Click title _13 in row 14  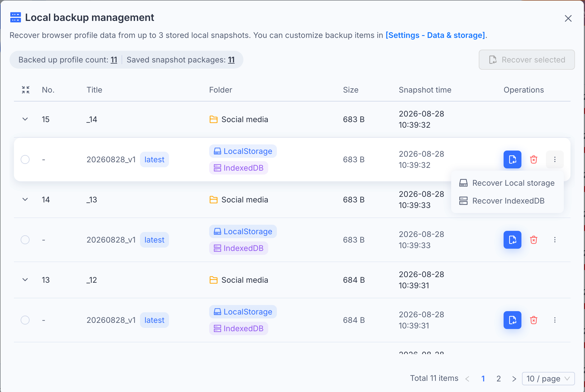[92, 200]
